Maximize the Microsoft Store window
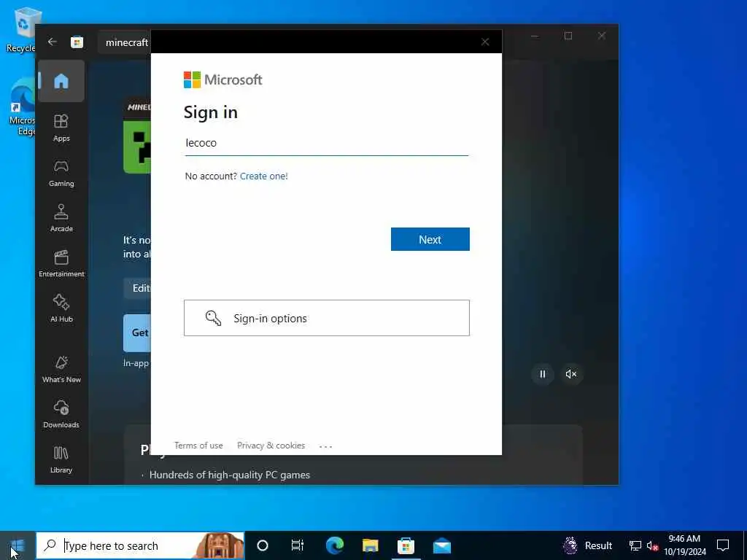Screen dimensions: 747x560 coord(568,36)
